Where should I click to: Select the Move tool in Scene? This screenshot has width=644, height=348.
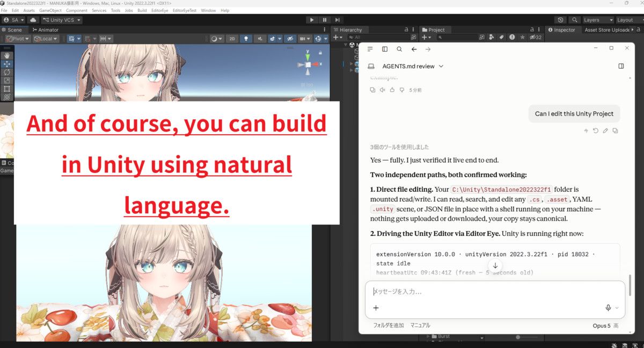(7, 64)
